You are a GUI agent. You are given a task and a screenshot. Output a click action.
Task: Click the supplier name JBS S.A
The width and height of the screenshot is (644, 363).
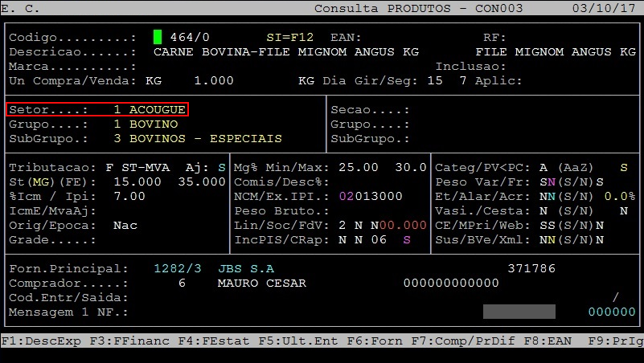pos(245,269)
